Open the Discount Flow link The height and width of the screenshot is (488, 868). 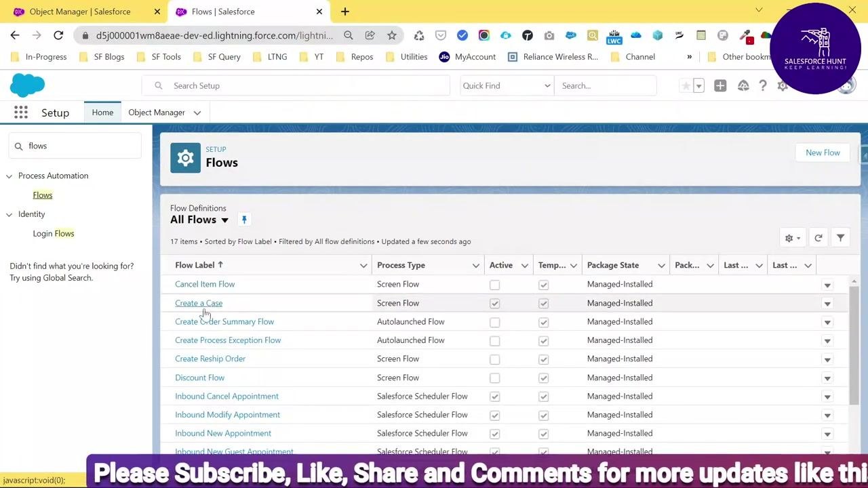(x=199, y=378)
